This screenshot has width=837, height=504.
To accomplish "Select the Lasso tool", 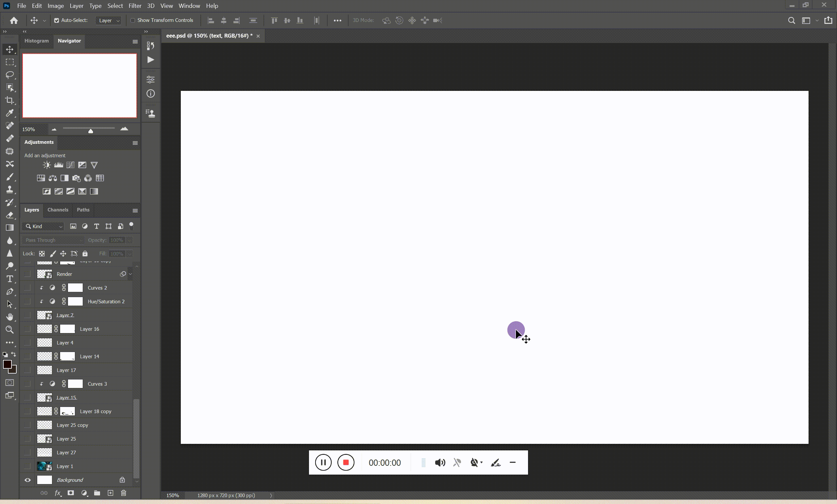I will (10, 75).
